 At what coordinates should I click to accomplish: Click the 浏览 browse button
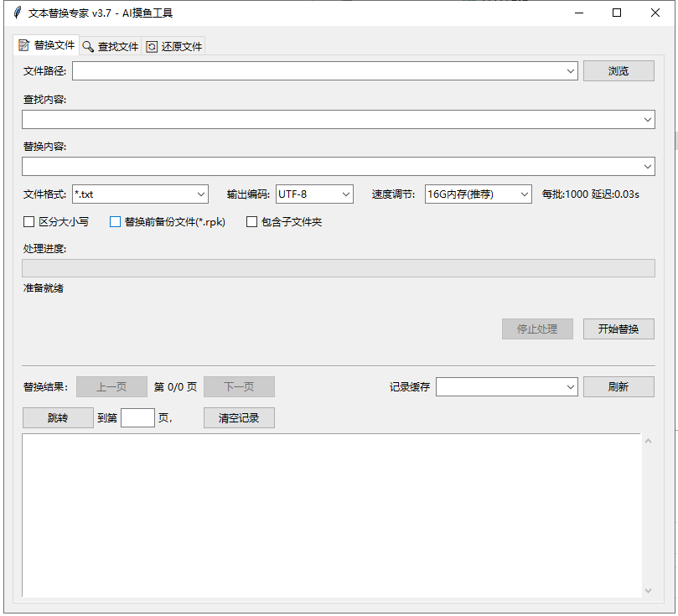(618, 70)
